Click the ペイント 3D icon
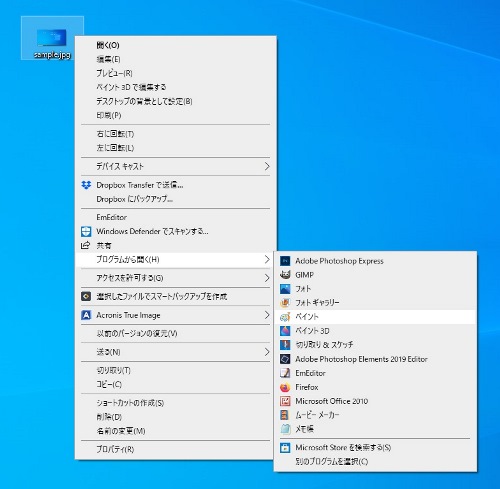This screenshot has height=489, width=500. pos(285,331)
